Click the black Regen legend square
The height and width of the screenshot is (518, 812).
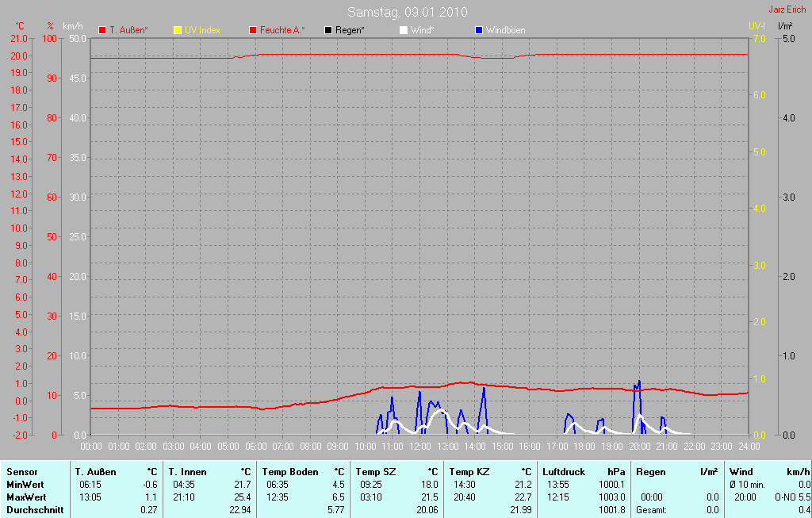328,30
